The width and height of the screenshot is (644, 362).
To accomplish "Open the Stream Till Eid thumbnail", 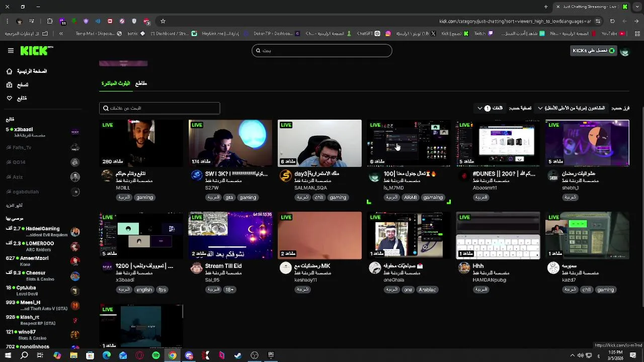I will [x=230, y=235].
